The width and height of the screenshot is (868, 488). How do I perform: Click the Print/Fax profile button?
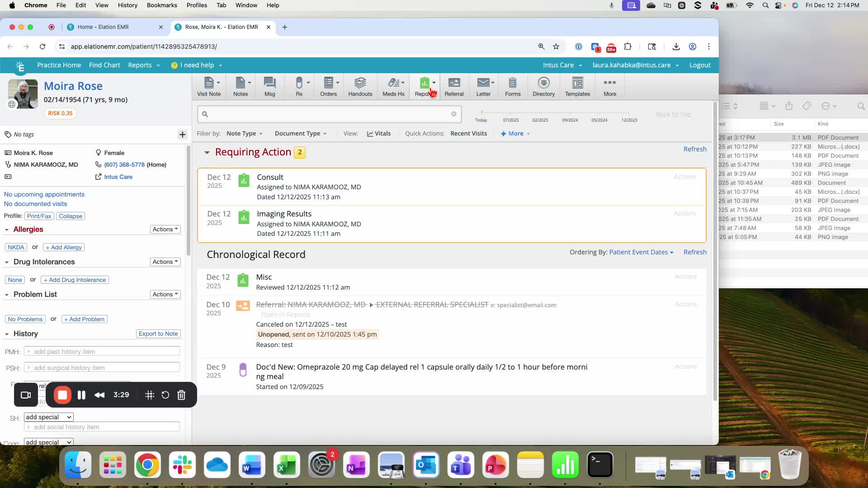point(39,216)
